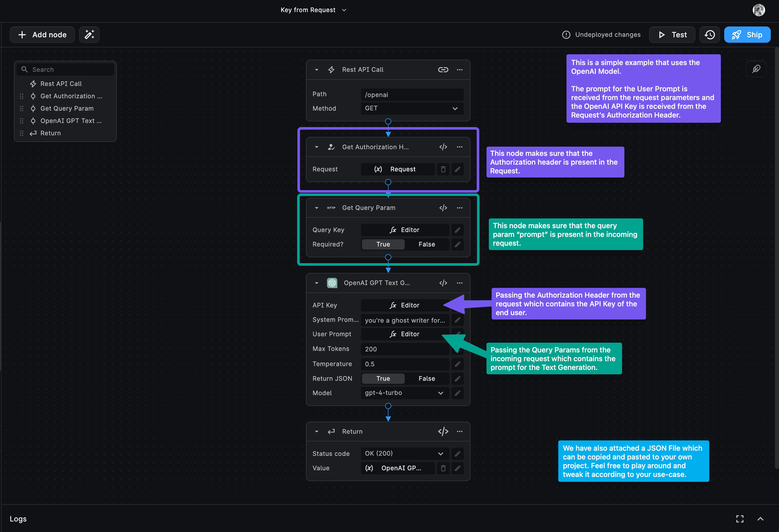Click the Ship button
779x532 pixels.
point(747,34)
